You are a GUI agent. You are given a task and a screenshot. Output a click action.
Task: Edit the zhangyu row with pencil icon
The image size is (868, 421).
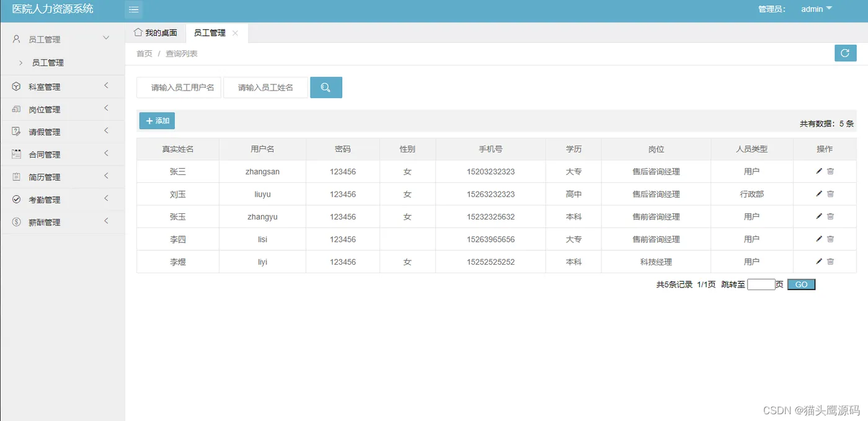819,216
